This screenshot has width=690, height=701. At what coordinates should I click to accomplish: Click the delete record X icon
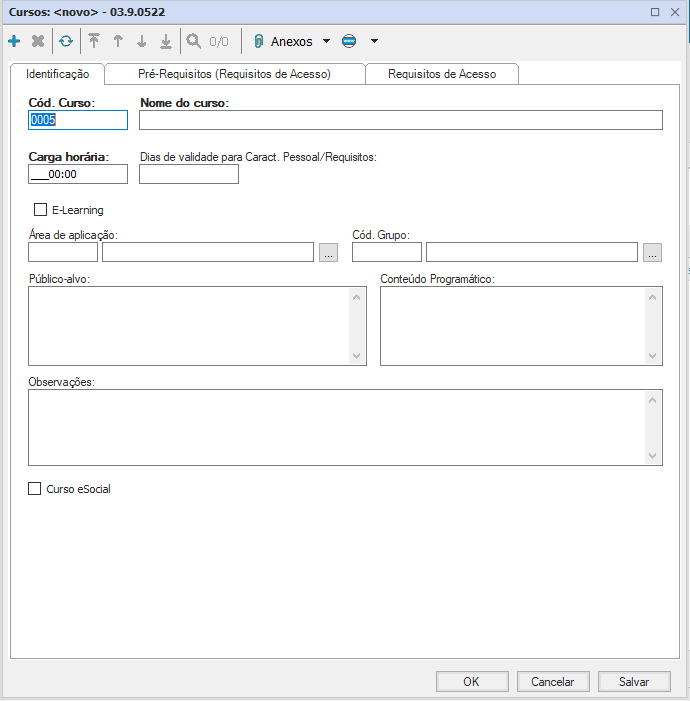pos(38,42)
